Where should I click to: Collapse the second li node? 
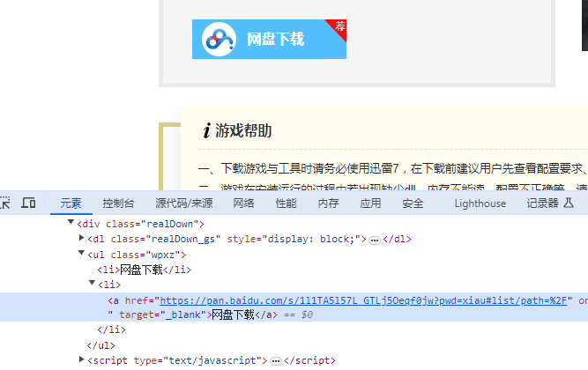(92, 283)
